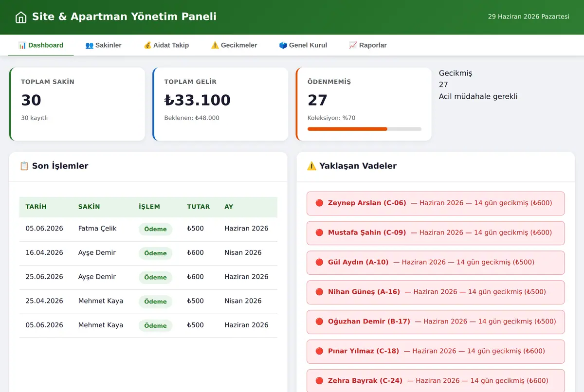Click the red dot beside Gül Aydın
The width and height of the screenshot is (584, 392).
(319, 262)
